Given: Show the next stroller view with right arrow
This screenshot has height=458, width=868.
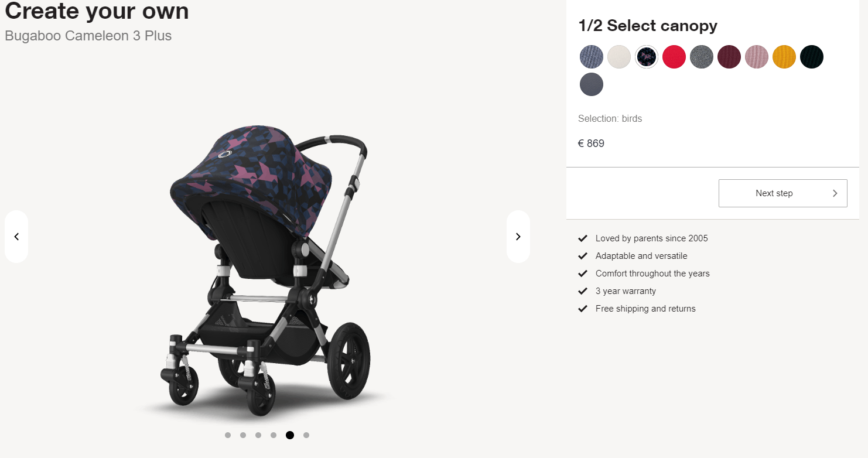Looking at the screenshot, I should [518, 236].
